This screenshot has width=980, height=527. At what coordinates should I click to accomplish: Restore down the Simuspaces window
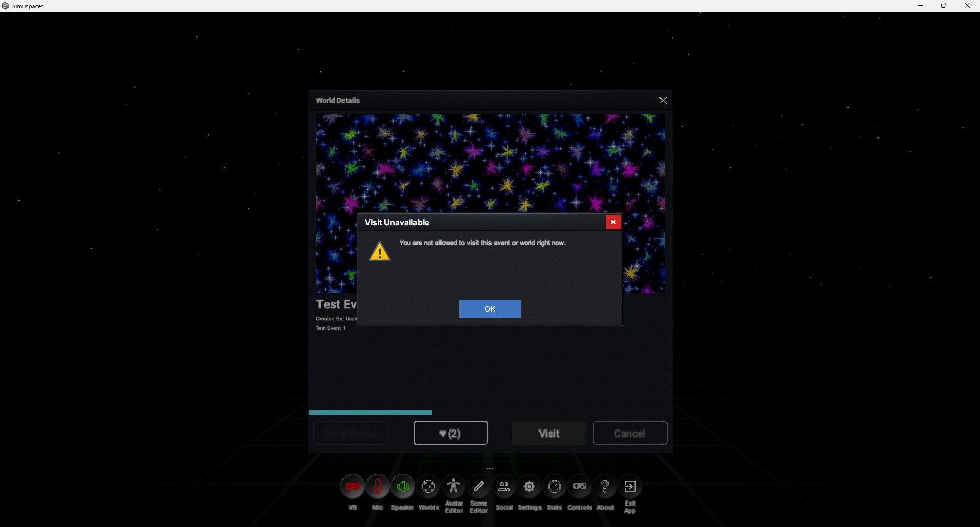(x=944, y=6)
